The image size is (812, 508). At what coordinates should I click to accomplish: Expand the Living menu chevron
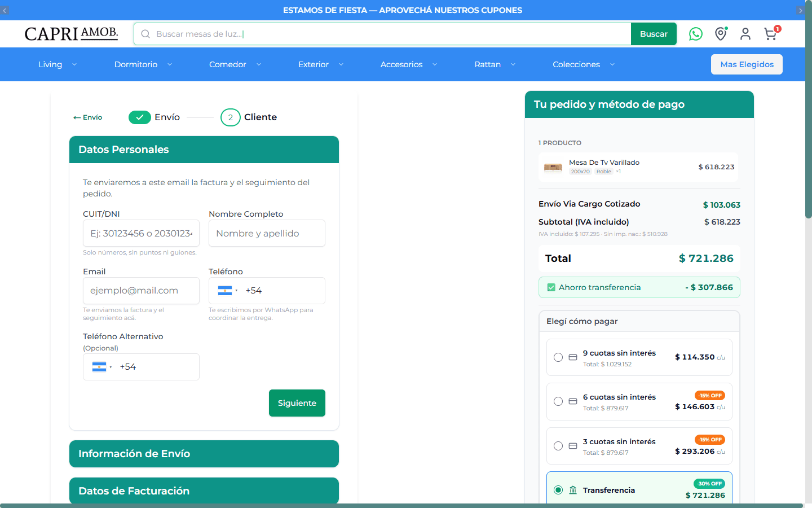coord(74,64)
